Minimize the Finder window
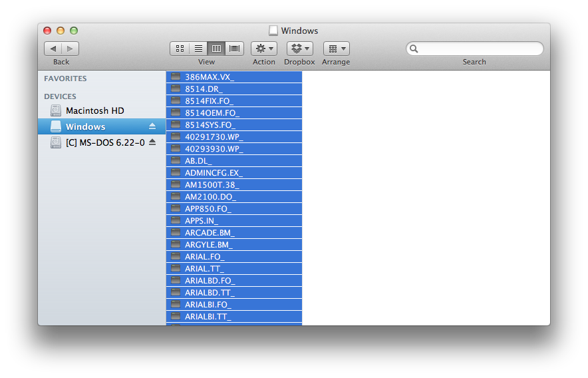The width and height of the screenshot is (588, 378). pos(61,31)
